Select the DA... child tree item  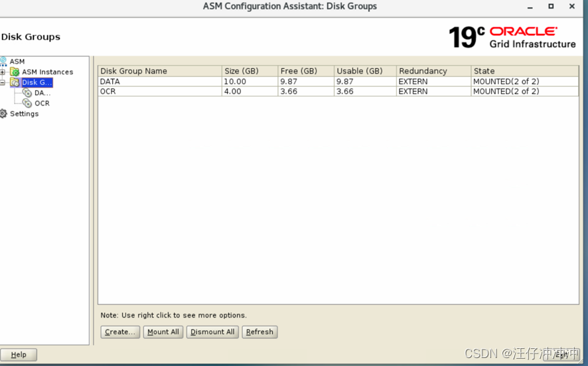[x=42, y=93]
